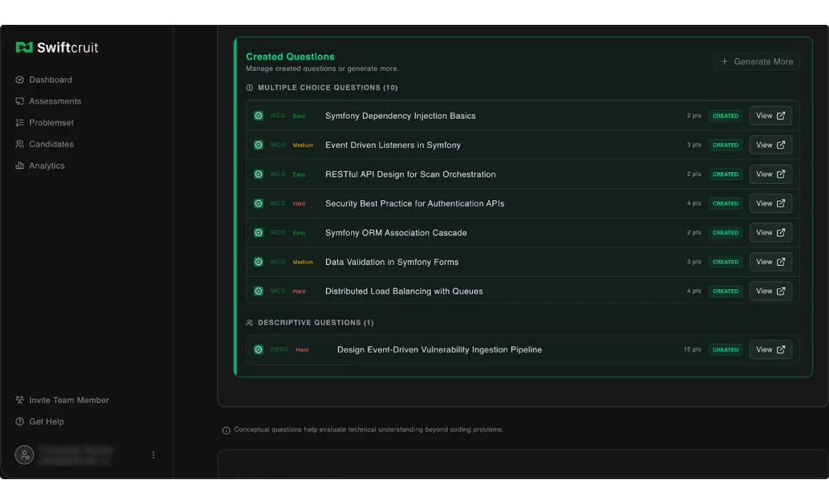Click the DESC tag on descriptive question
This screenshot has height=504, width=829.
[x=279, y=350]
